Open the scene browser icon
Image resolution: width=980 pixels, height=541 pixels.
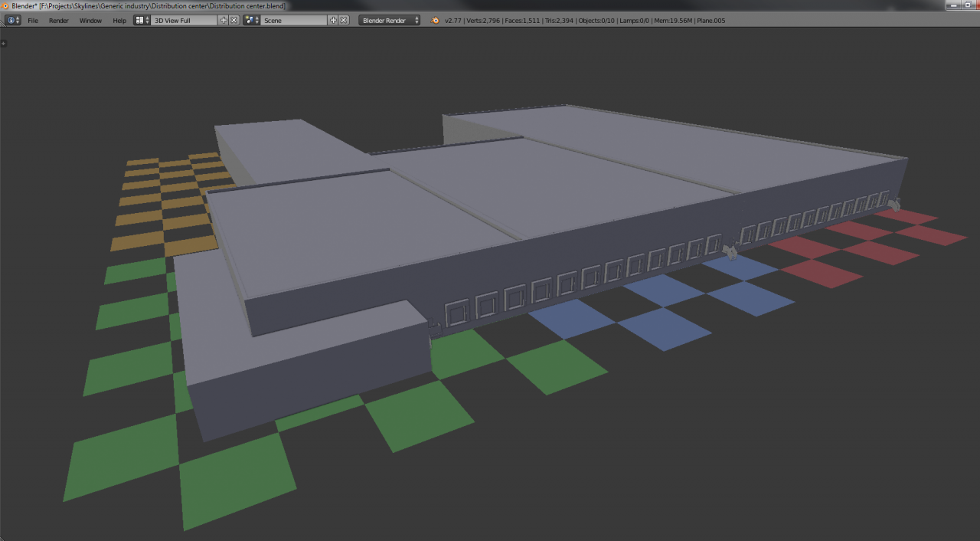tap(252, 20)
